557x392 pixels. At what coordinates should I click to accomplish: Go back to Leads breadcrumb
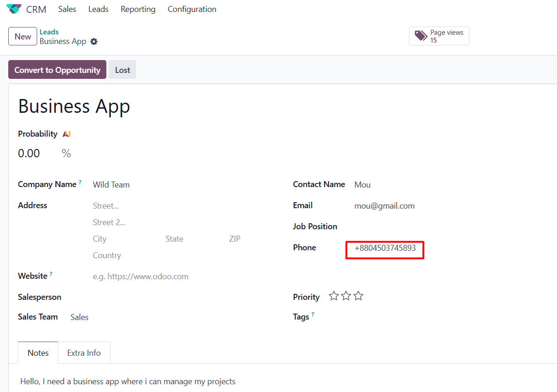tap(49, 32)
